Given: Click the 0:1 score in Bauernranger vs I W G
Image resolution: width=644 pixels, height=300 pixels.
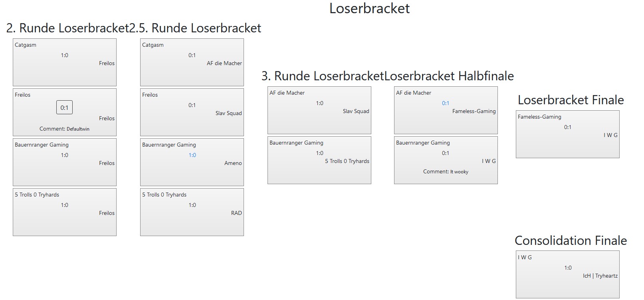Looking at the screenshot, I should [446, 153].
